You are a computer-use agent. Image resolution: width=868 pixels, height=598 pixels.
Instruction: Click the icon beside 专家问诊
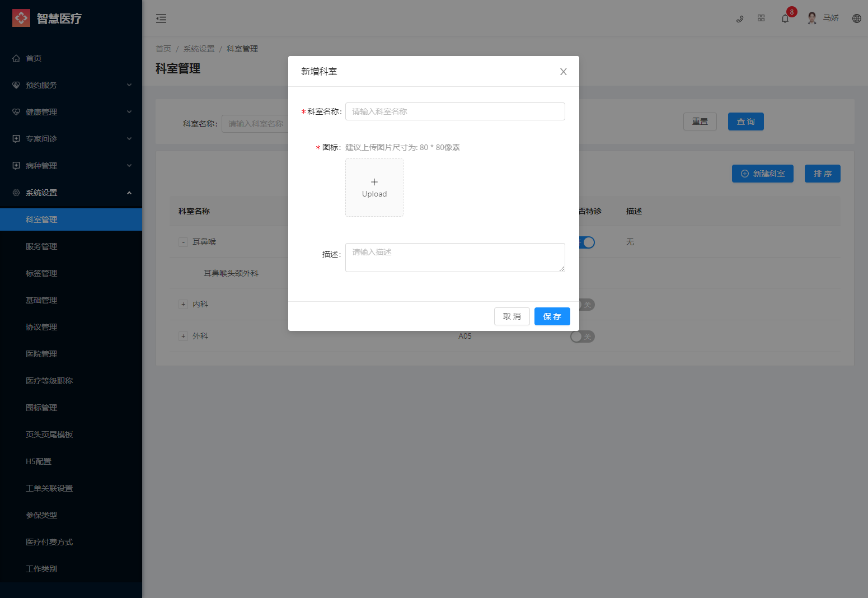pos(16,139)
